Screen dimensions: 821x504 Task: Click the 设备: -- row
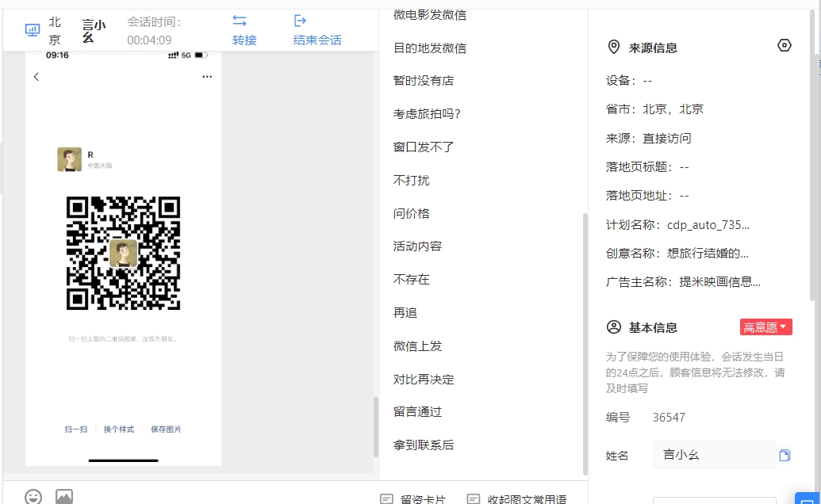click(x=629, y=81)
